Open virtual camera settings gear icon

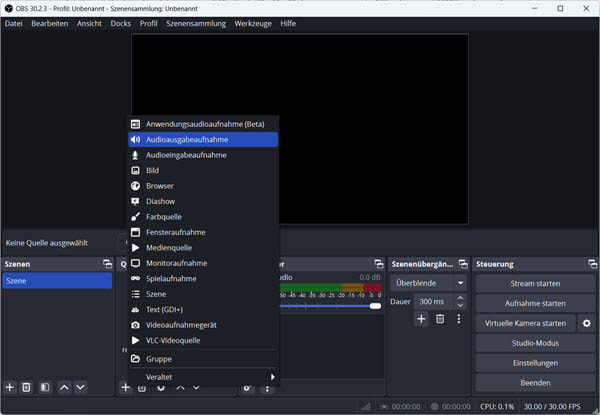tap(586, 323)
